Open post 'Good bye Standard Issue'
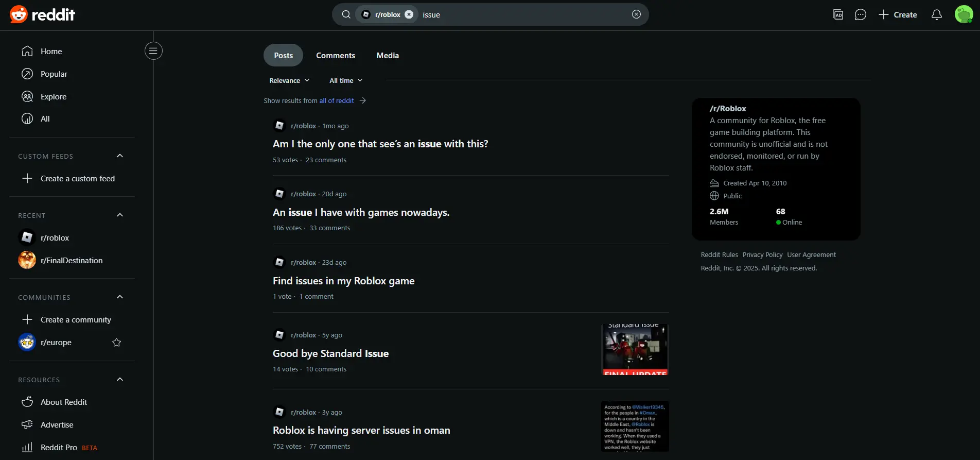980x460 pixels. (330, 354)
